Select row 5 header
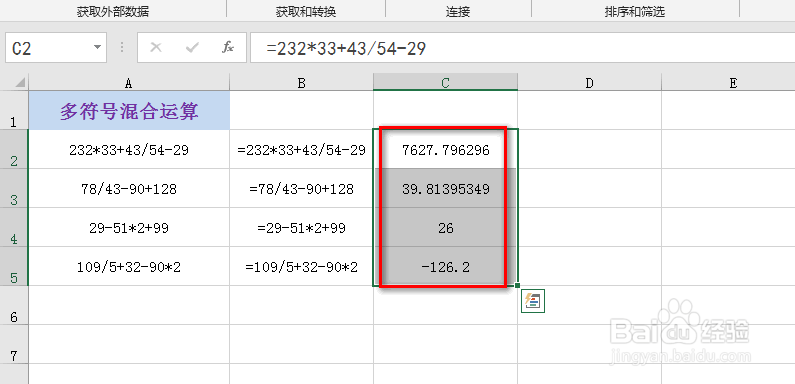Screen dimensions: 795x384 (x=14, y=266)
